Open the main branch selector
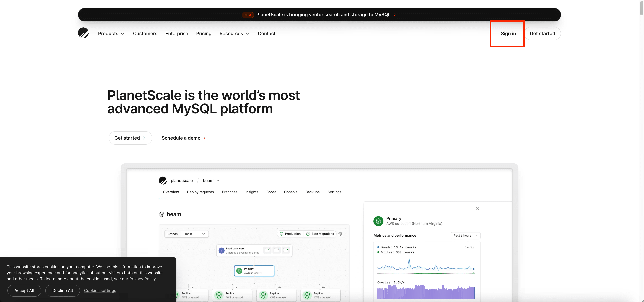 pyautogui.click(x=195, y=234)
